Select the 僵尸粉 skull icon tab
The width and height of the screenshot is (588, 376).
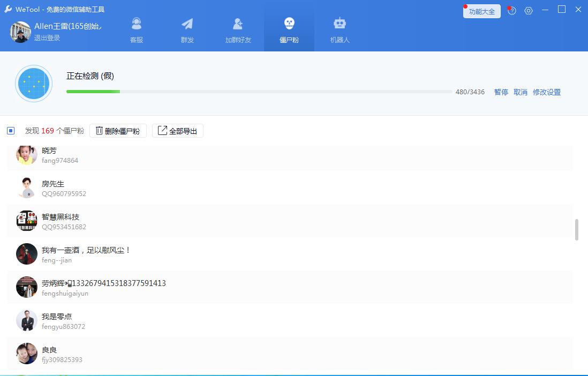coord(289,30)
